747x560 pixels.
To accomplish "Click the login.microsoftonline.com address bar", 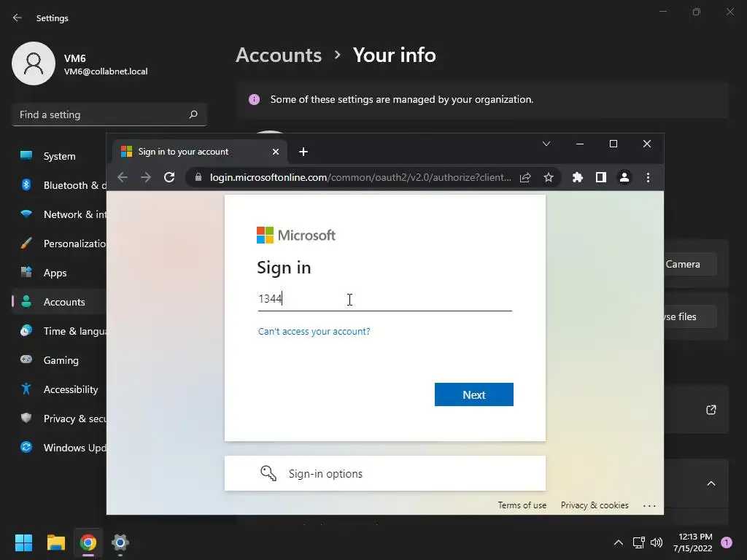I will pyautogui.click(x=360, y=177).
